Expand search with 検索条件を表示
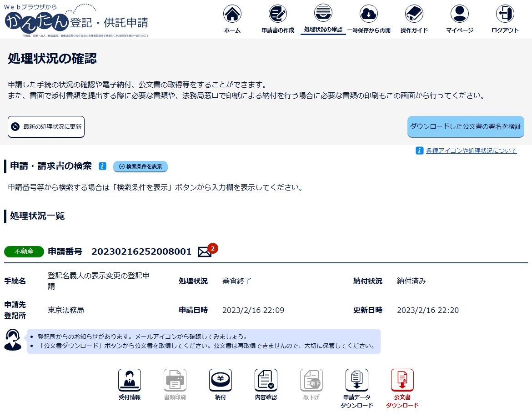532x417 pixels. [141, 166]
